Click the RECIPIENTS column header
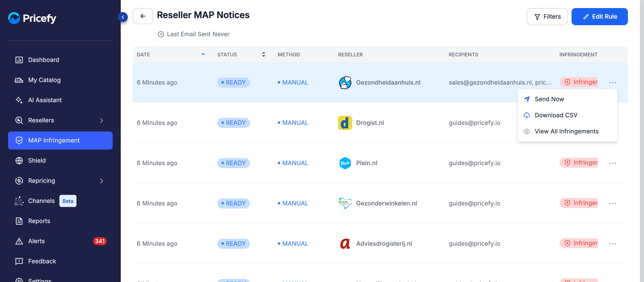 click(x=463, y=55)
